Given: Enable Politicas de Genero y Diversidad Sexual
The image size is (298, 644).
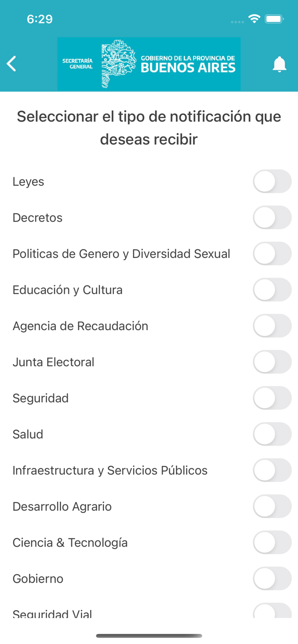Looking at the screenshot, I should [272, 253].
